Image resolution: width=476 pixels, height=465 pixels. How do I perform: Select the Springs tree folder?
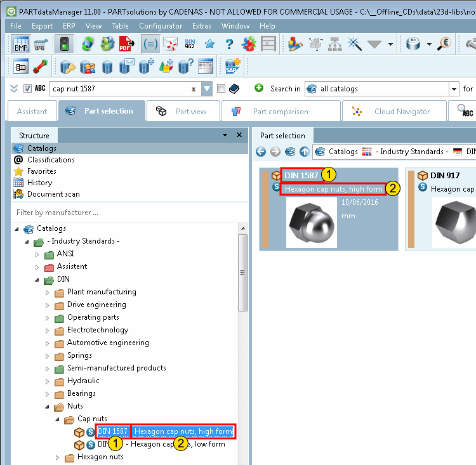79,356
